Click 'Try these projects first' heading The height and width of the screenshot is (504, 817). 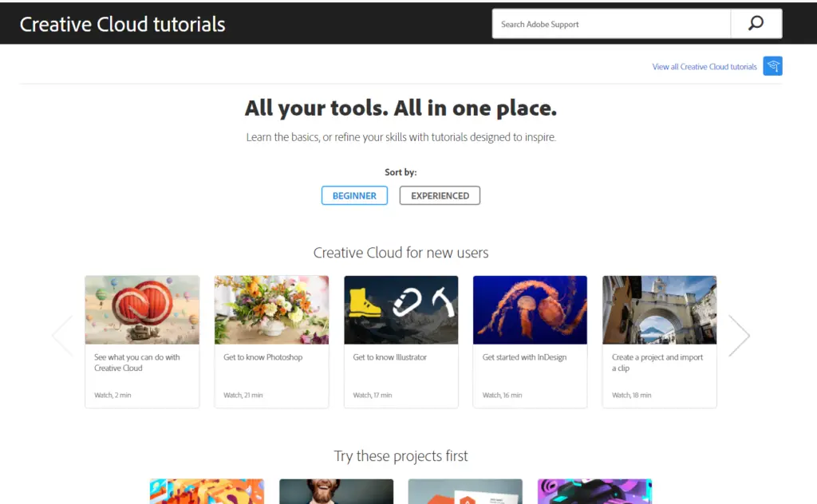coord(401,455)
